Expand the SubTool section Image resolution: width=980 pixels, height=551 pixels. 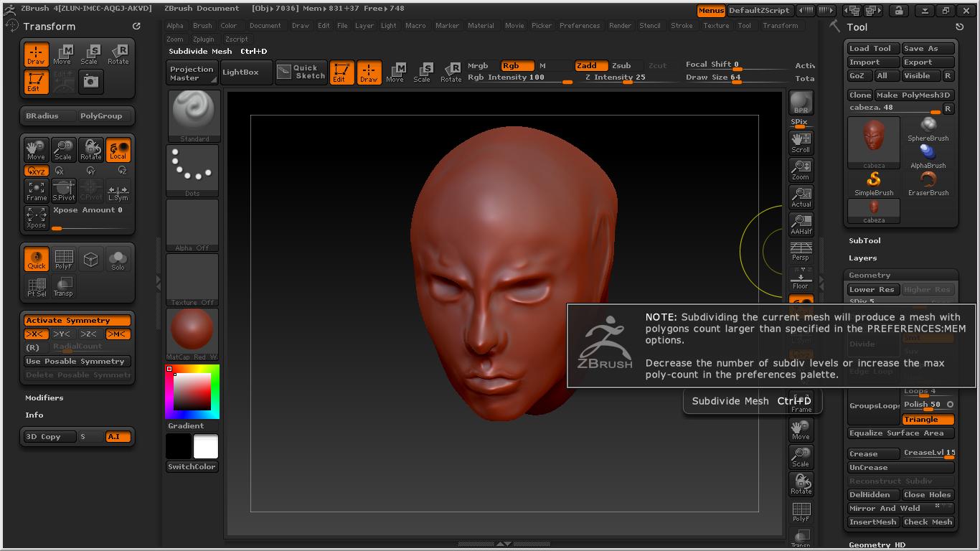(864, 241)
